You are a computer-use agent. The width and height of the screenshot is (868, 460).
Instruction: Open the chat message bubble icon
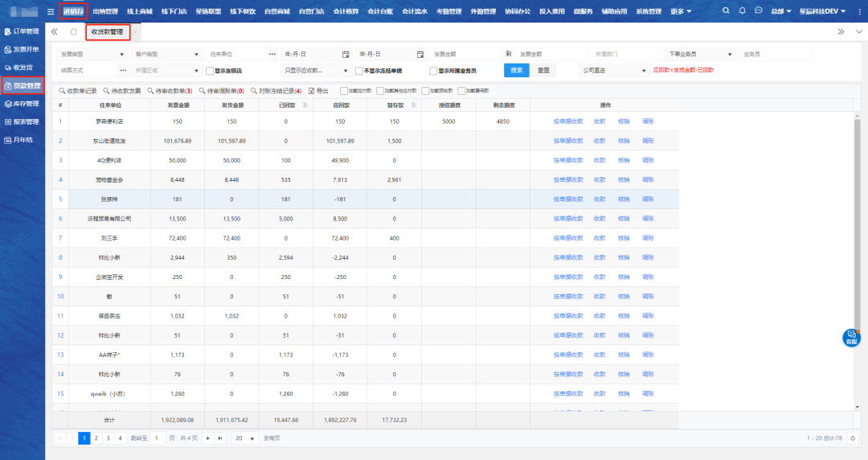(758, 10)
